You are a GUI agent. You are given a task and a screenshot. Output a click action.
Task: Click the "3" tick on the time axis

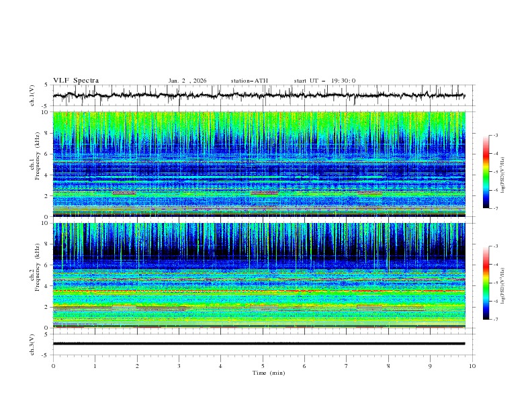[x=179, y=366]
